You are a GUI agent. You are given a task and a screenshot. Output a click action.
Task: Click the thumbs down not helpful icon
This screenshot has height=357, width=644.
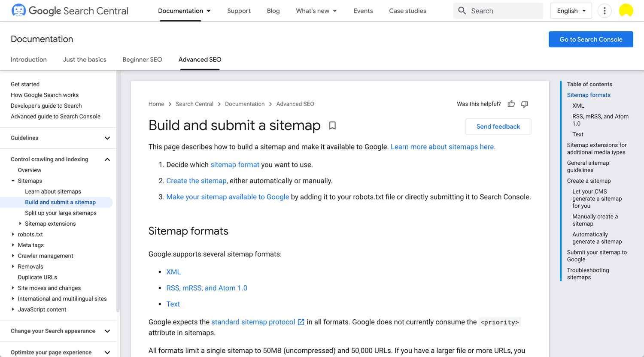pyautogui.click(x=525, y=104)
